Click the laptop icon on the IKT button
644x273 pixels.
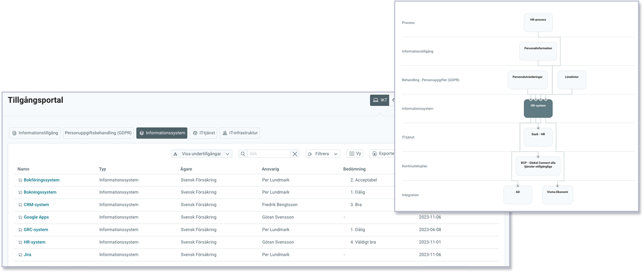(375, 100)
